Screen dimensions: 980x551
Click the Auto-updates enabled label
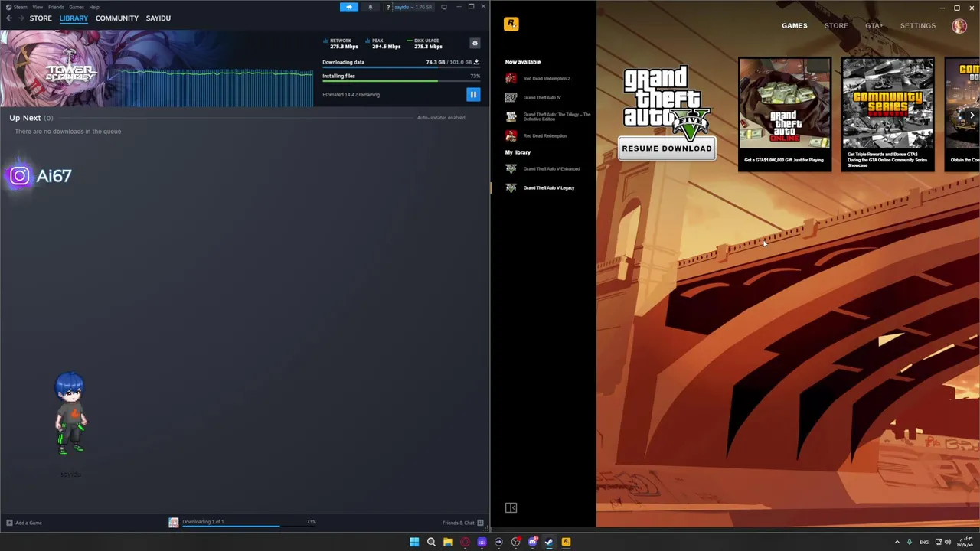(441, 117)
